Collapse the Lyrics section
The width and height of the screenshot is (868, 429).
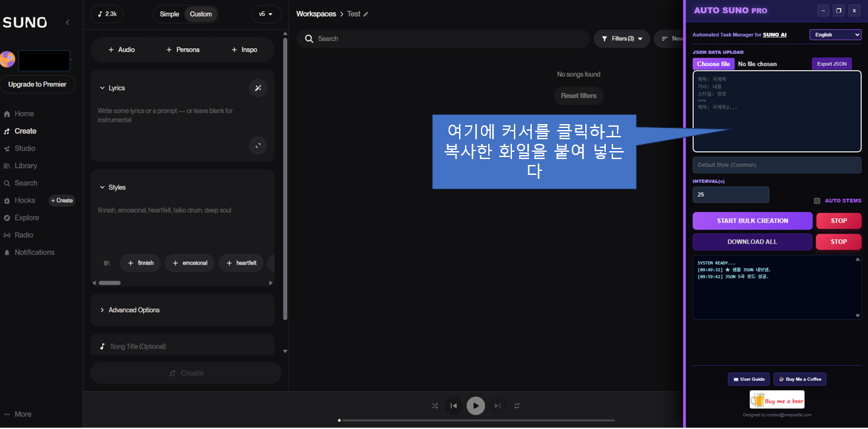[112, 88]
